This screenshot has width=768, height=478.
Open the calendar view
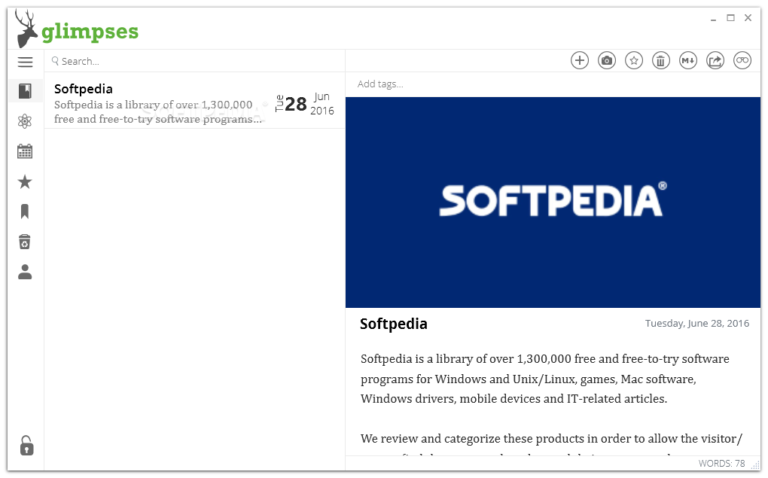point(25,151)
